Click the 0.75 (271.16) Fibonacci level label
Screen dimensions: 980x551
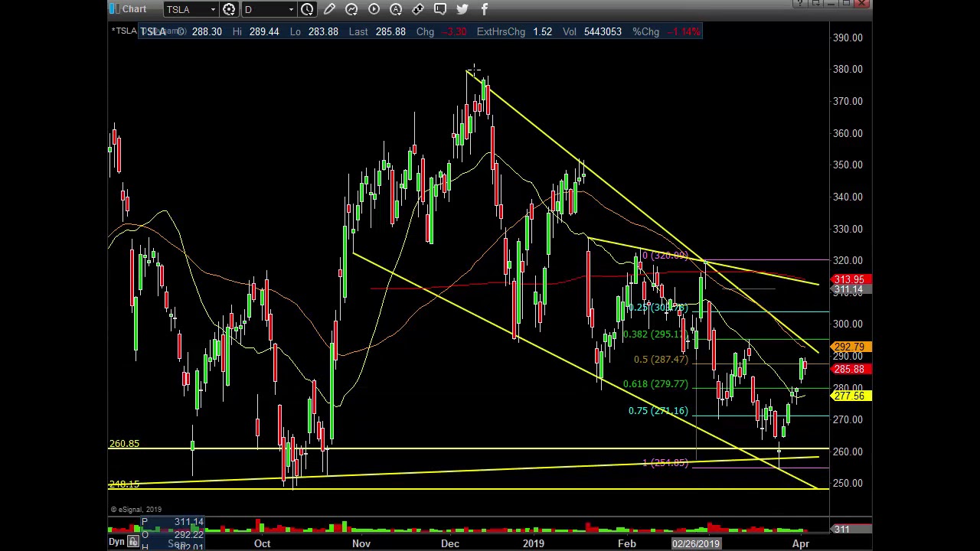658,410
